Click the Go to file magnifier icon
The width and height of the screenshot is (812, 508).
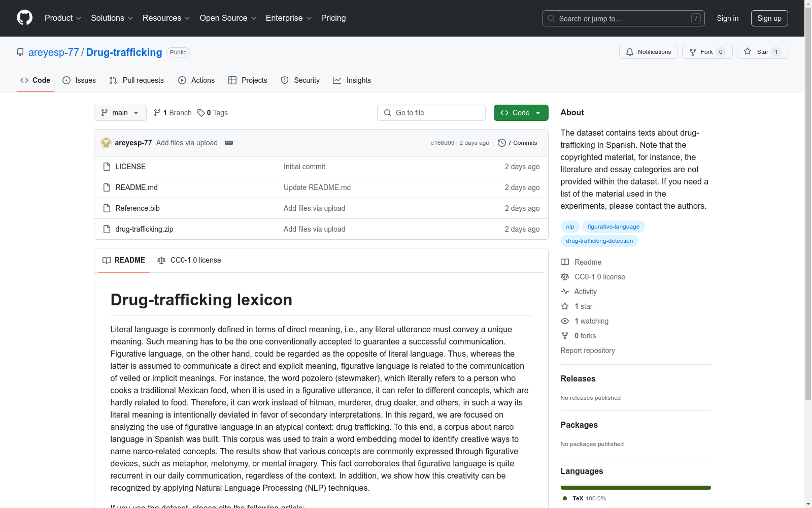388,113
